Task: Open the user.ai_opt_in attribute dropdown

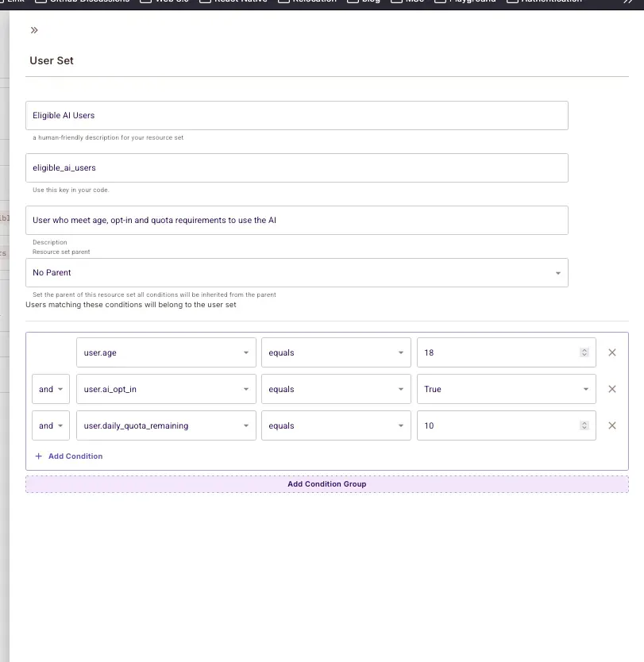Action: tap(166, 389)
